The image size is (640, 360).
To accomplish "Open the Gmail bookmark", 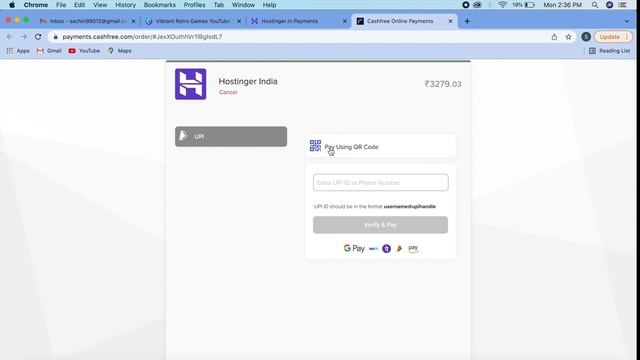I will pos(49,51).
